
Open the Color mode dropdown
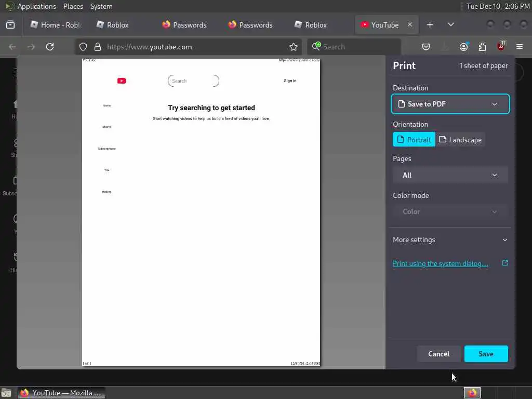pos(450,211)
